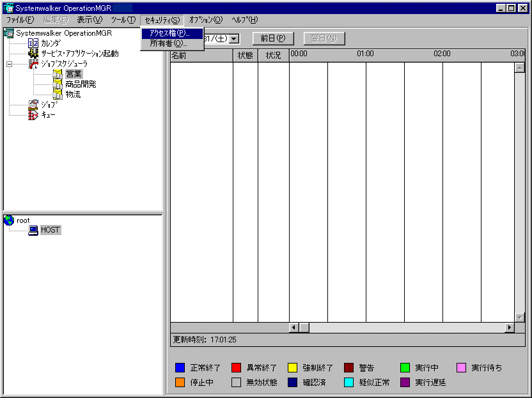
Task: Click the pink 実行待ち swatch
Action: click(462, 368)
